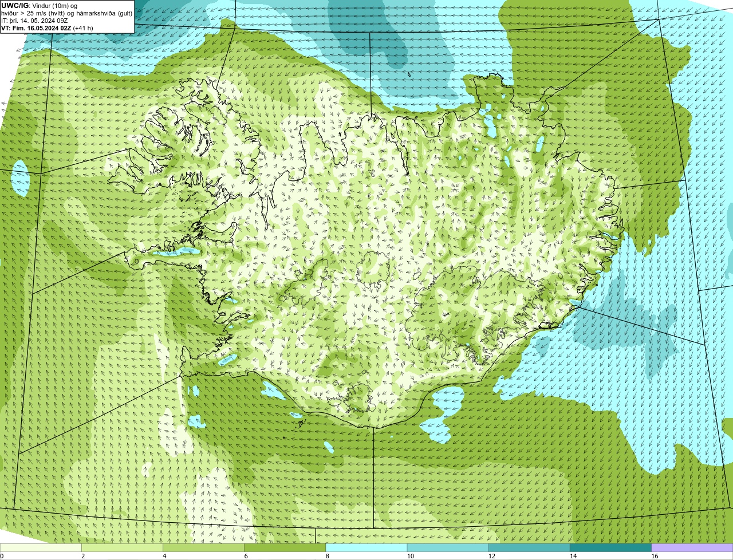Screen dimensions: 733x560
Task: Click the 14–16 m/s dark teal colorbar segment
Action: coord(611,547)
